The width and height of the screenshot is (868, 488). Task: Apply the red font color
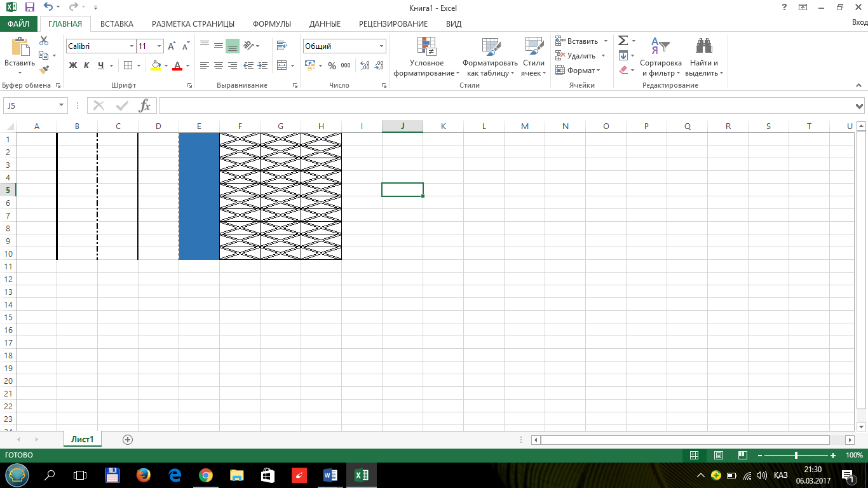pos(177,65)
